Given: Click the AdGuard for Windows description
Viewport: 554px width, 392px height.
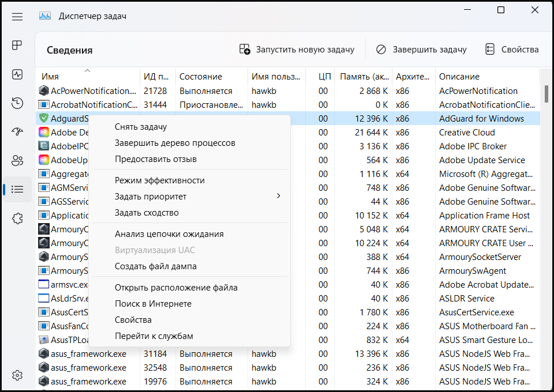Looking at the screenshot, I should click(481, 119).
